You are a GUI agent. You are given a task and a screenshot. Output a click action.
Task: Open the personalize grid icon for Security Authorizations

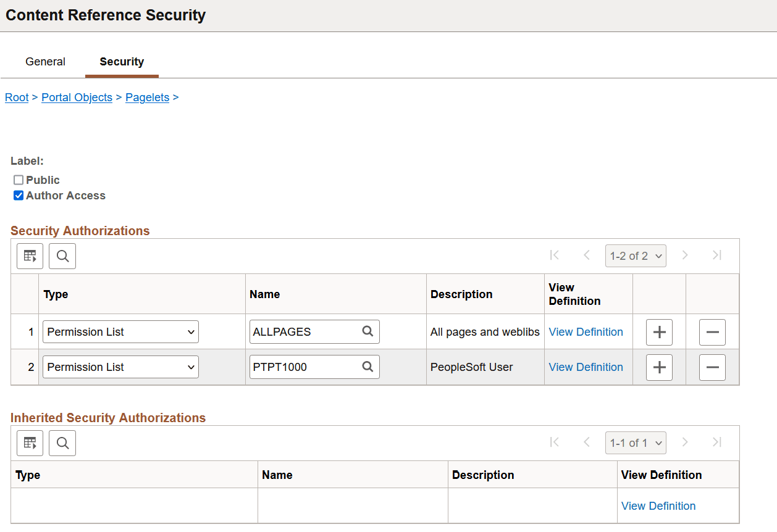[30, 255]
